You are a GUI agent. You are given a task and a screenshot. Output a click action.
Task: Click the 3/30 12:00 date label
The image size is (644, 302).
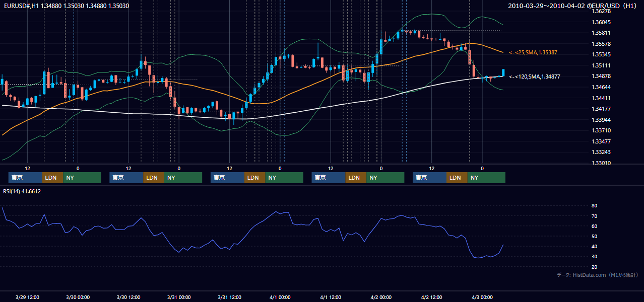coord(128,297)
